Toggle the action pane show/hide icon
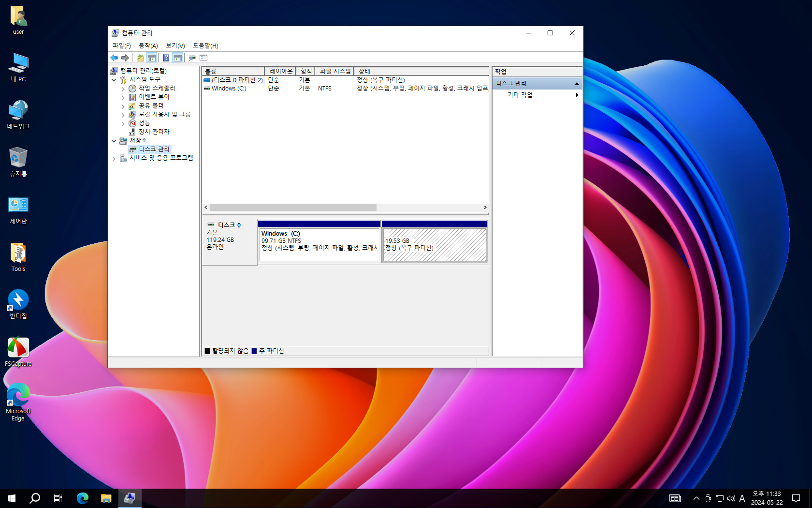 pyautogui.click(x=177, y=58)
